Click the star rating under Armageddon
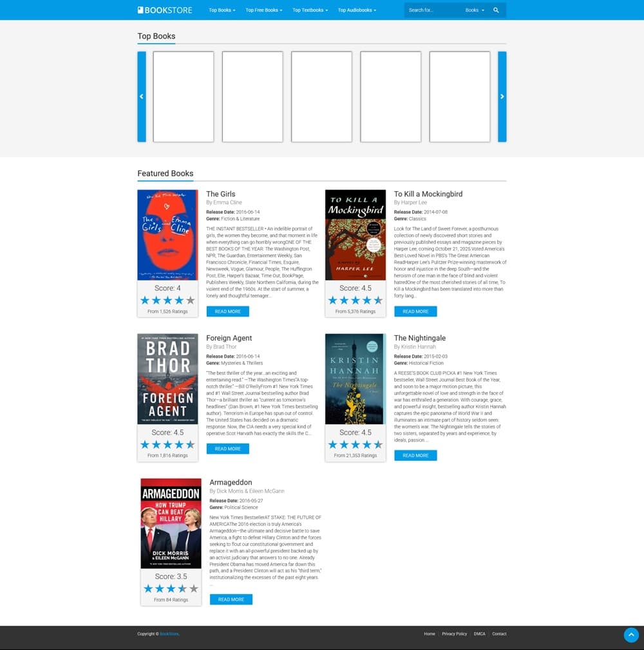This screenshot has width=644, height=650. (x=171, y=589)
